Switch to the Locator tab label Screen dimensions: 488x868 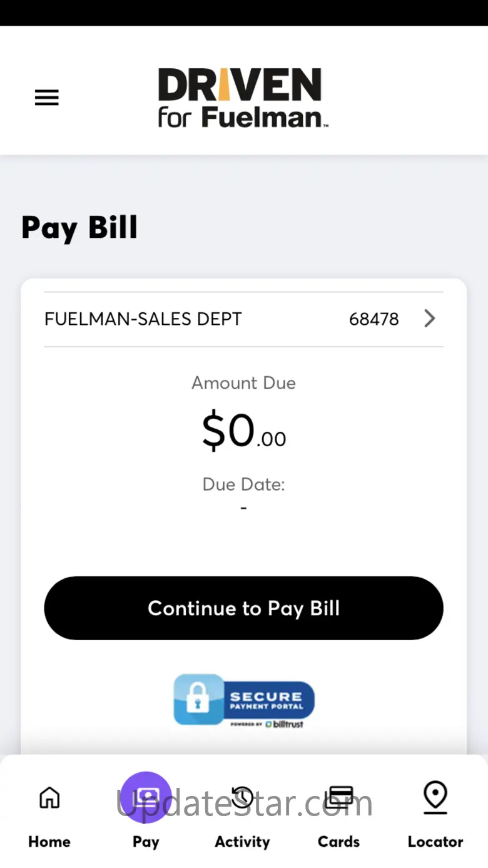click(x=435, y=842)
